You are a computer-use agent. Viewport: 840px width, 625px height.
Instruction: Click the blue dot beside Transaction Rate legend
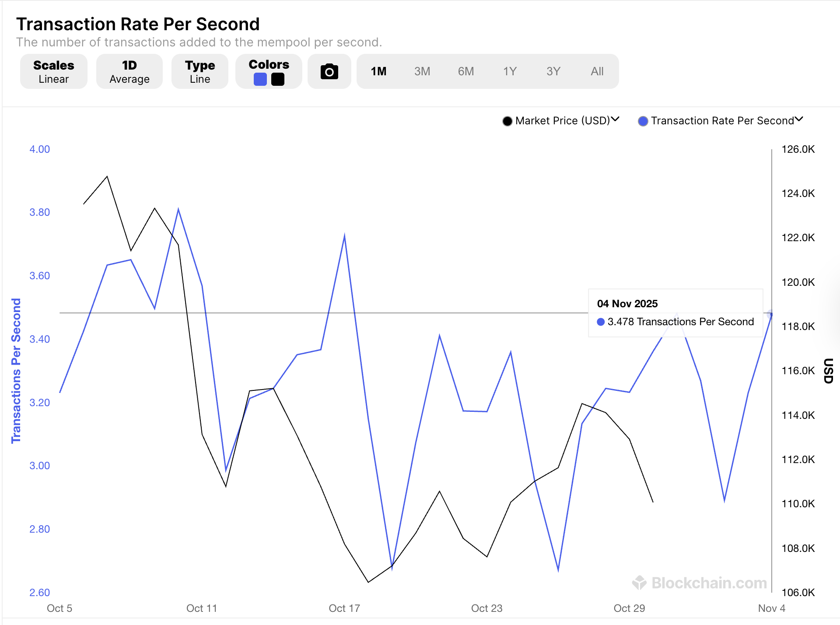(643, 121)
